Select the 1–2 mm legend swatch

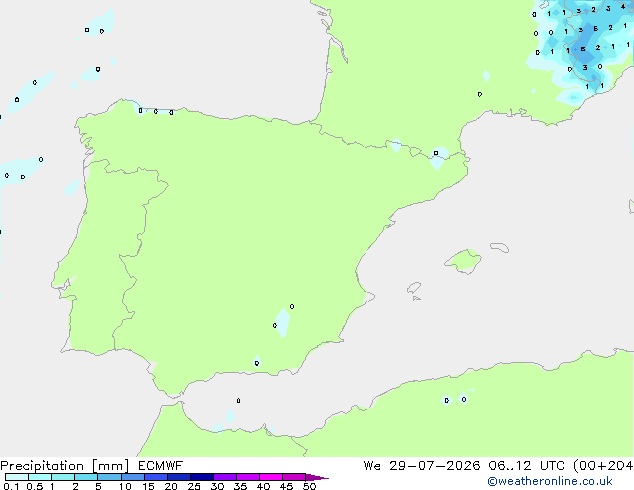click(x=63, y=477)
